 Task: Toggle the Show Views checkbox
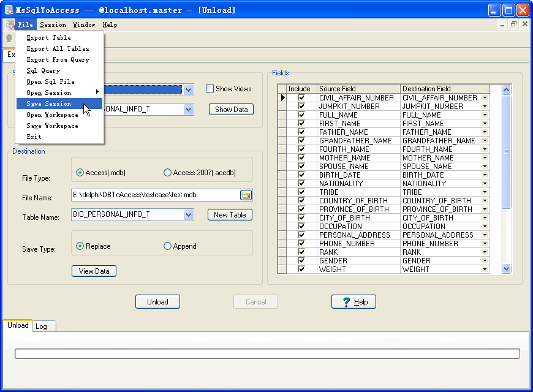(x=210, y=89)
